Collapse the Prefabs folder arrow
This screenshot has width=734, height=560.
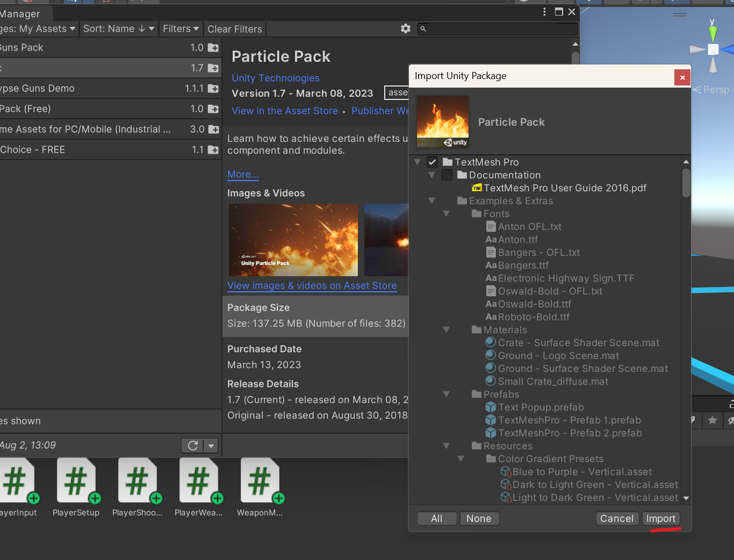[446, 394]
